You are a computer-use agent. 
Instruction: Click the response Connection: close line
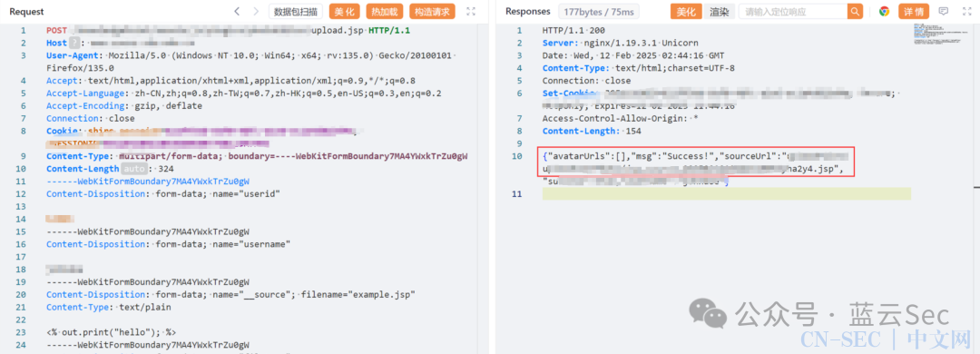[x=586, y=81]
